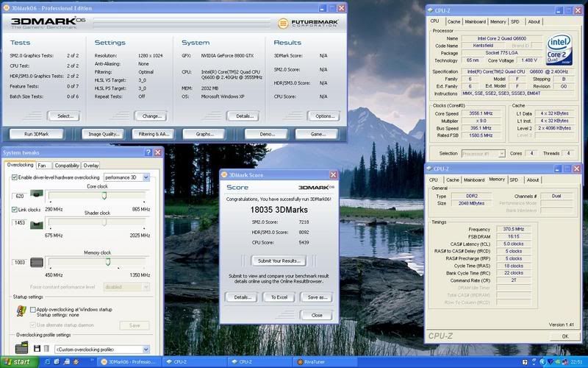Enable Apply overclocking at Windows startup

(x=32, y=310)
